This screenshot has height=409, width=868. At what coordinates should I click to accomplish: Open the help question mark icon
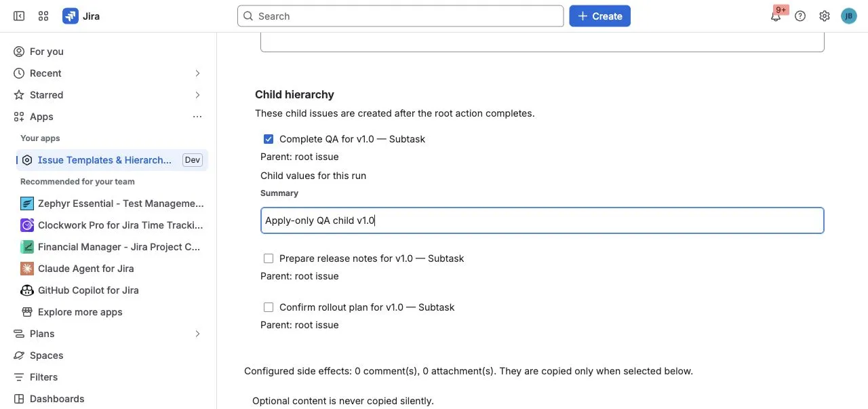[800, 16]
